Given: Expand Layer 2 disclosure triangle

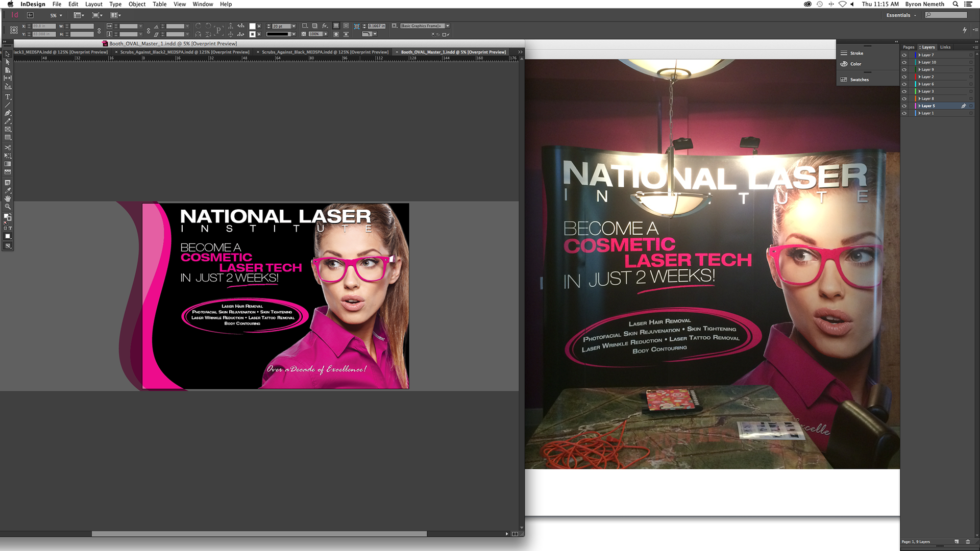Looking at the screenshot, I should pyautogui.click(x=920, y=77).
